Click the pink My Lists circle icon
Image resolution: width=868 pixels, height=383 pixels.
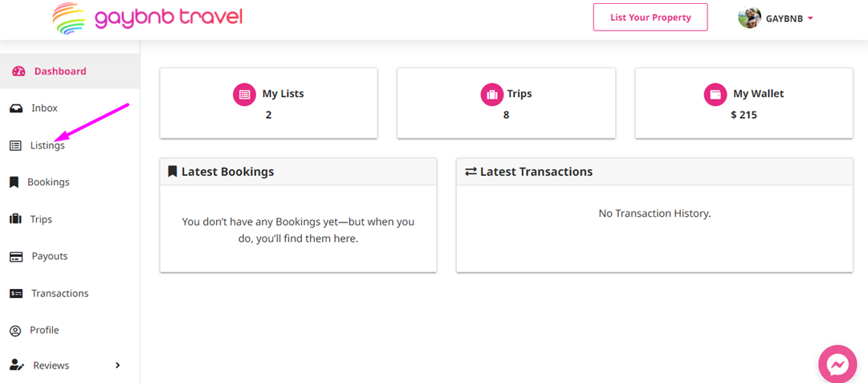pos(244,94)
